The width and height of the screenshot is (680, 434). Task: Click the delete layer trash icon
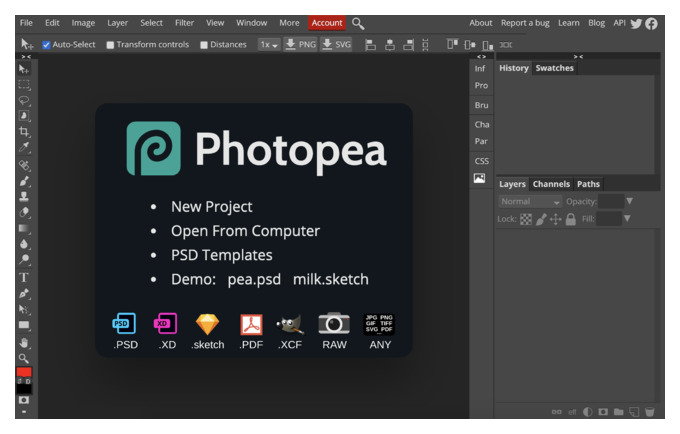[x=650, y=411]
